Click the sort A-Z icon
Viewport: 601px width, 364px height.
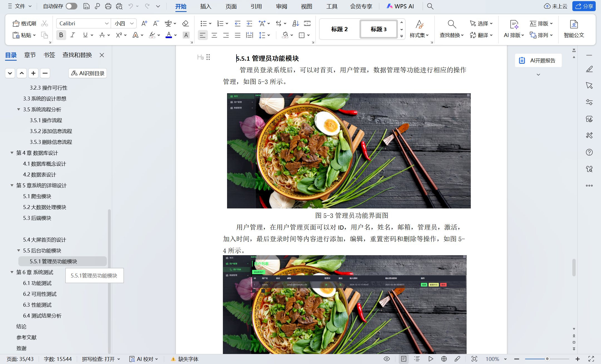coord(295,23)
